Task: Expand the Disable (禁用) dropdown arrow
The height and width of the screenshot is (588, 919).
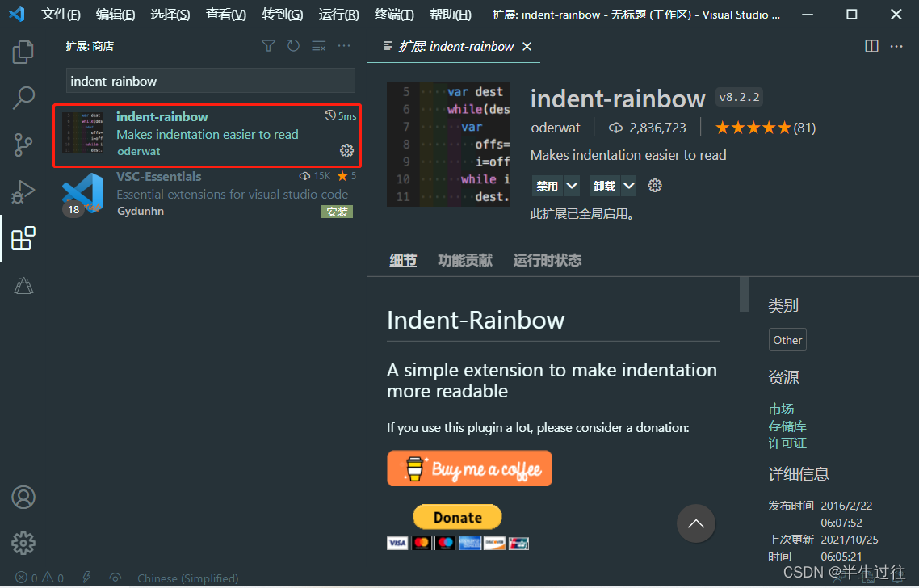Action: pos(572,186)
